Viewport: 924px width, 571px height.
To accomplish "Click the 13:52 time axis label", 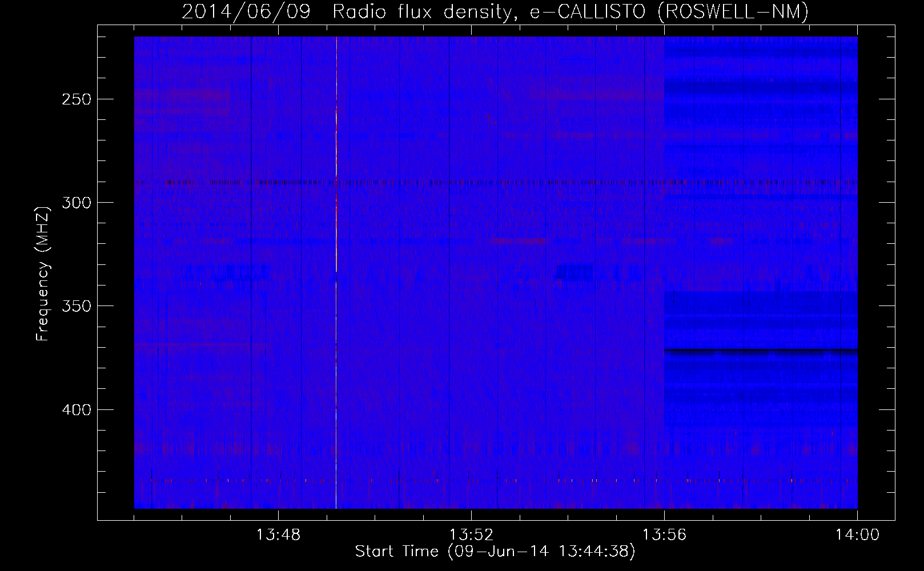I will tap(471, 535).
